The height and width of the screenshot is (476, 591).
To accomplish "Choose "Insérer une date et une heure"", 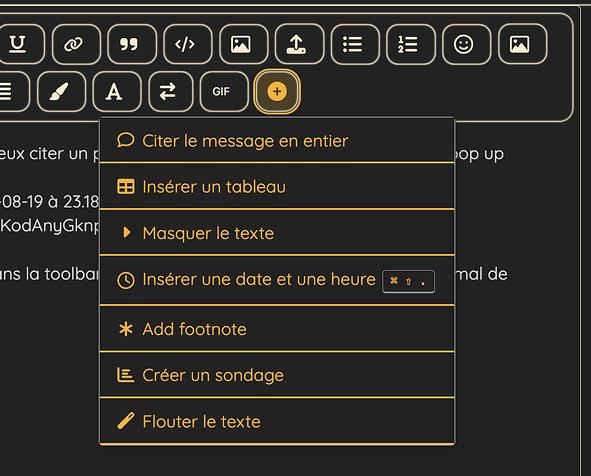I will (277, 281).
